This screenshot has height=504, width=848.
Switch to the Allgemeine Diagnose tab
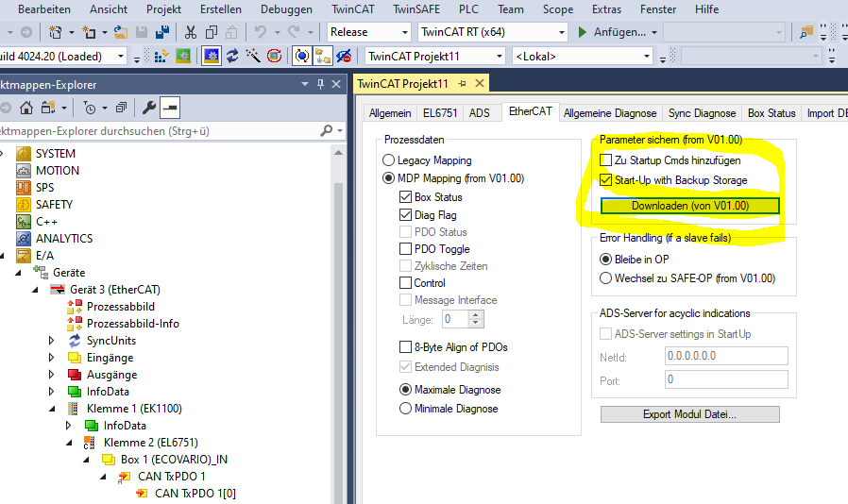pos(609,113)
